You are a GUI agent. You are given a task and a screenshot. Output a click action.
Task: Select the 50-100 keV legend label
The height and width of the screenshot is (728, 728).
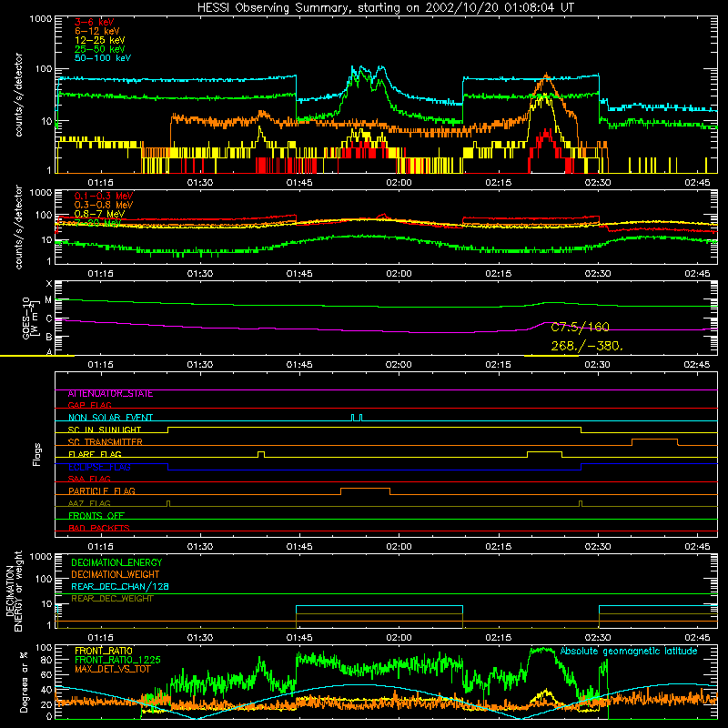[103, 58]
